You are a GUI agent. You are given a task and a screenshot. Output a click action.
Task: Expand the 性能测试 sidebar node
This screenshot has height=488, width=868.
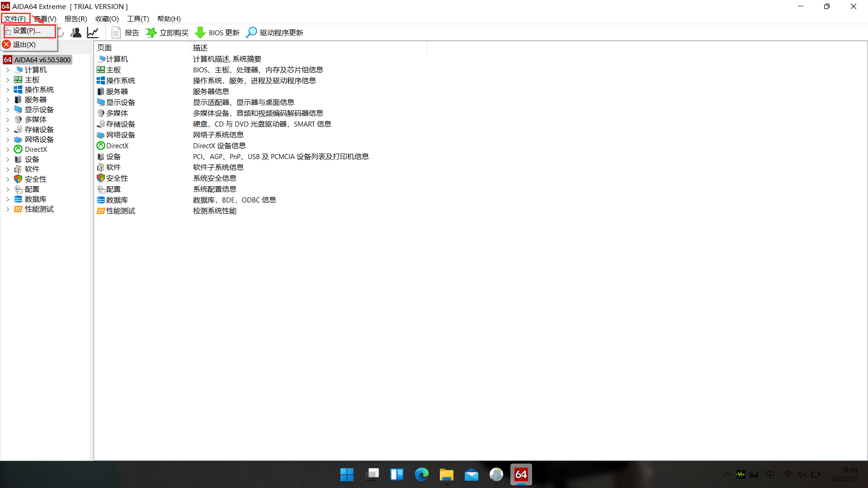pos(8,209)
